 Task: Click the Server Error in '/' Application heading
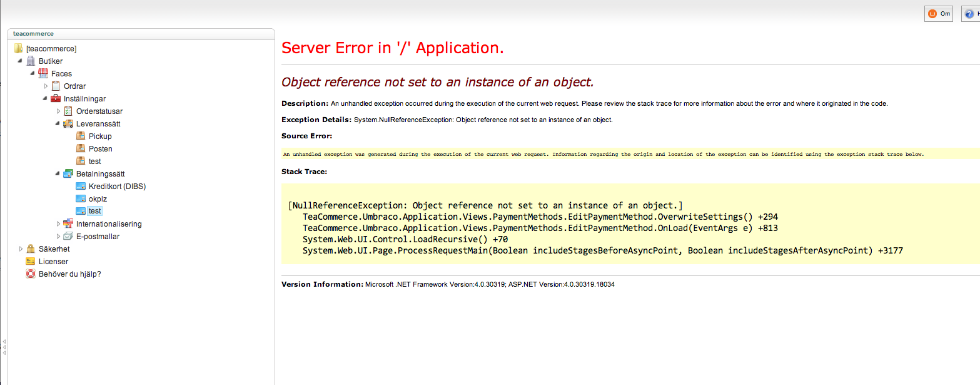pos(393,48)
